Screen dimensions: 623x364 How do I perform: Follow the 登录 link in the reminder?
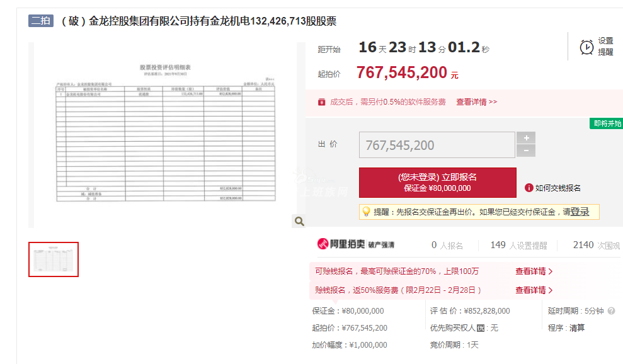pyautogui.click(x=580, y=212)
